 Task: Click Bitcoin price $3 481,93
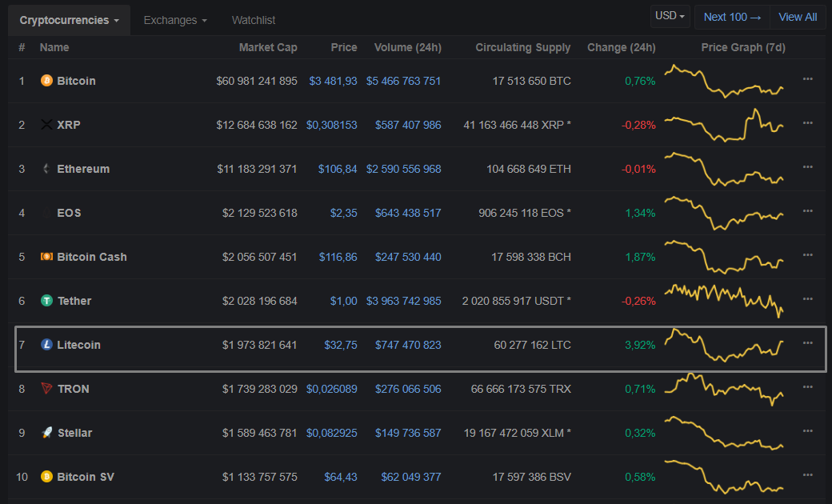click(334, 81)
